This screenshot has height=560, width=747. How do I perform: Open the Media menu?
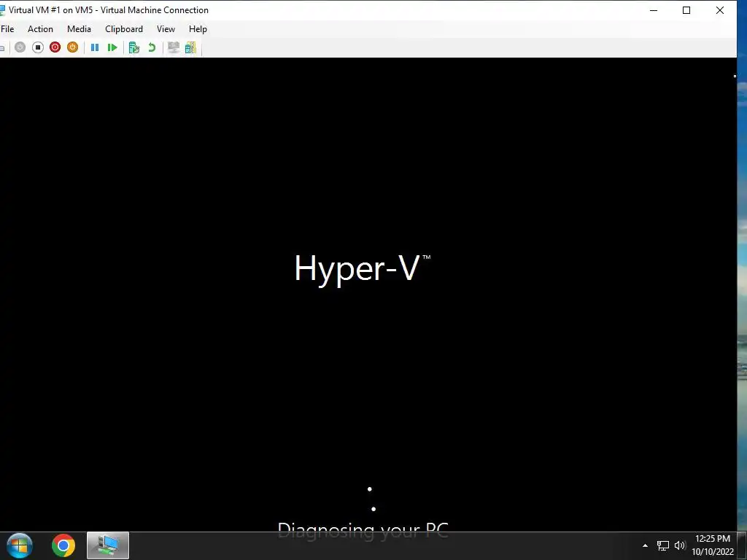click(x=79, y=29)
